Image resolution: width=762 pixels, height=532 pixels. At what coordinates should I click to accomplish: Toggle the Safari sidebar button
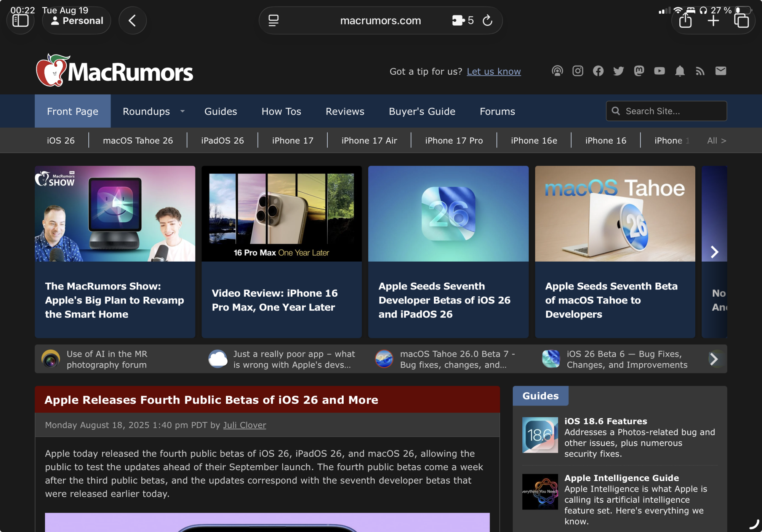(21, 21)
